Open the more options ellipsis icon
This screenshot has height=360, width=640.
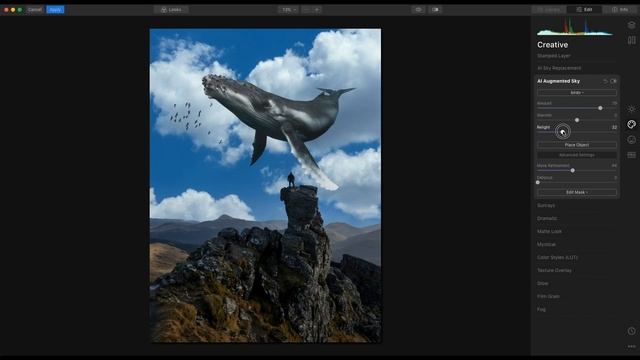(631, 347)
